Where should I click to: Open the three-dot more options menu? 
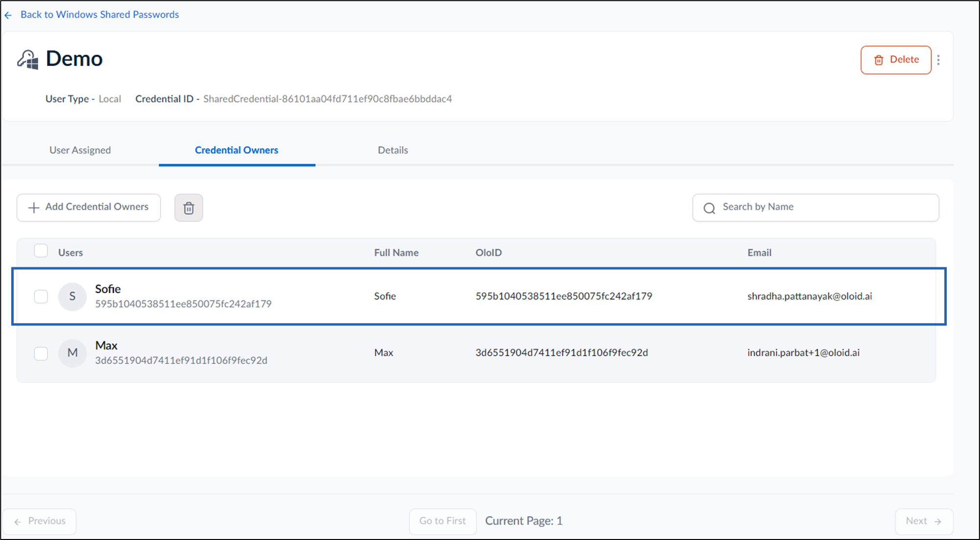tap(938, 60)
